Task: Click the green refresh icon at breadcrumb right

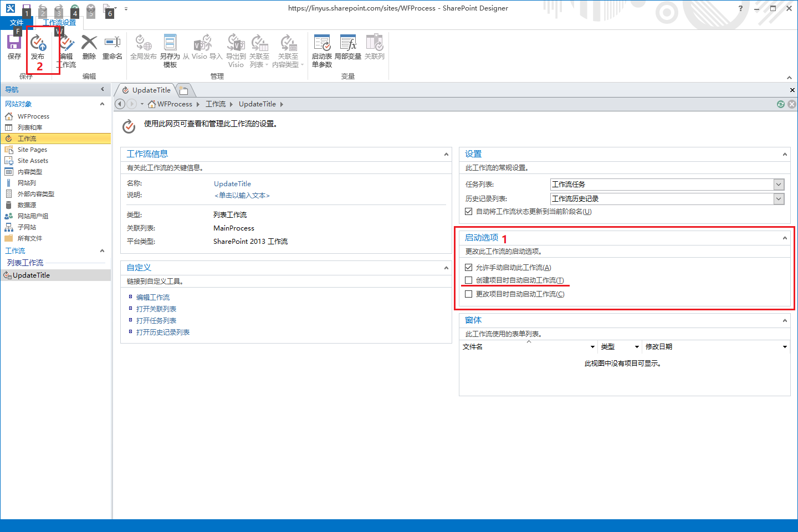Action: pyautogui.click(x=781, y=104)
